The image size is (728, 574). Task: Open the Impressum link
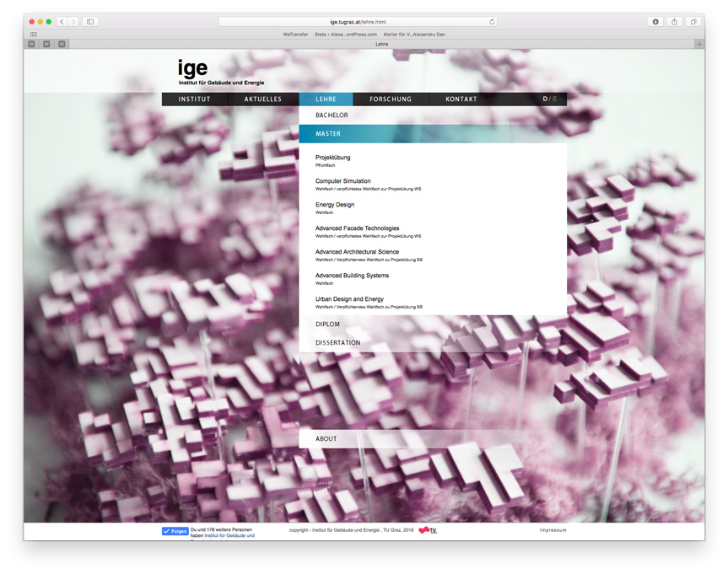click(553, 530)
